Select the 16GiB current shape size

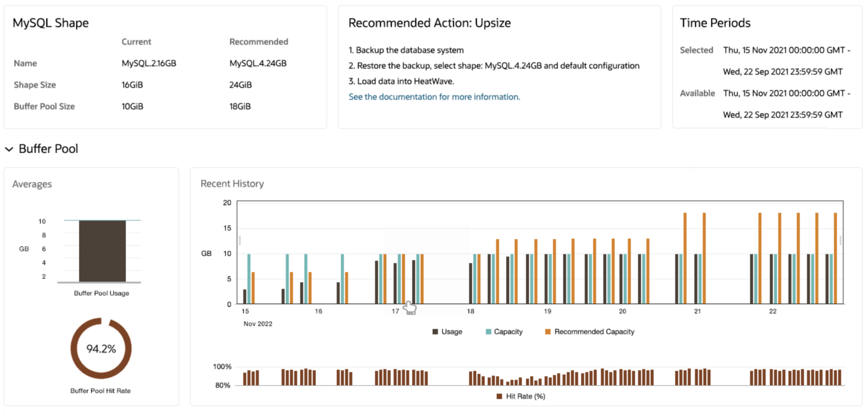(x=132, y=85)
